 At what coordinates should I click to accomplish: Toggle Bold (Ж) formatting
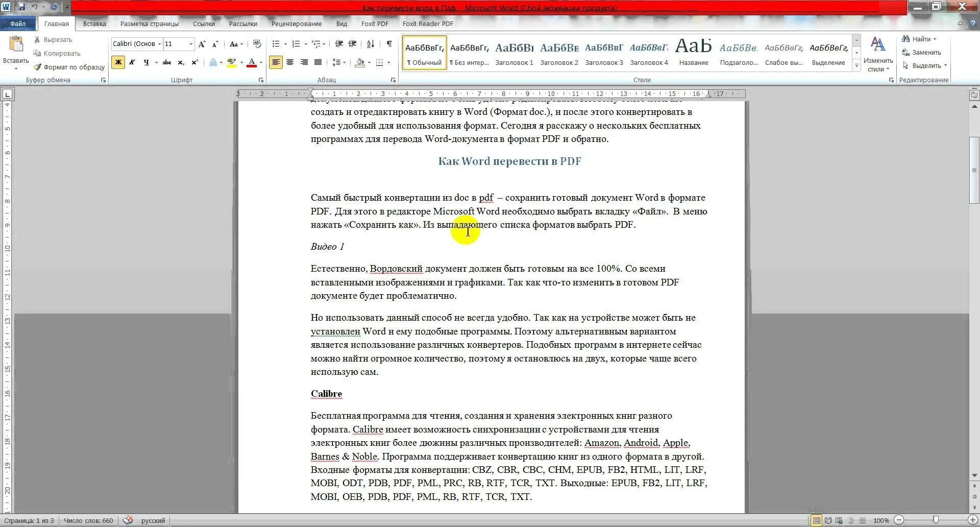[x=118, y=62]
